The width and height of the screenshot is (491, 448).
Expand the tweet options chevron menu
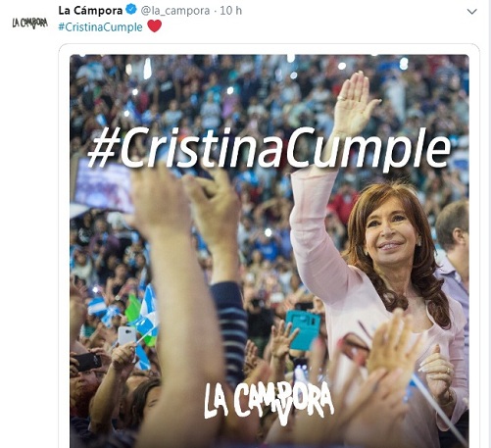(471, 12)
